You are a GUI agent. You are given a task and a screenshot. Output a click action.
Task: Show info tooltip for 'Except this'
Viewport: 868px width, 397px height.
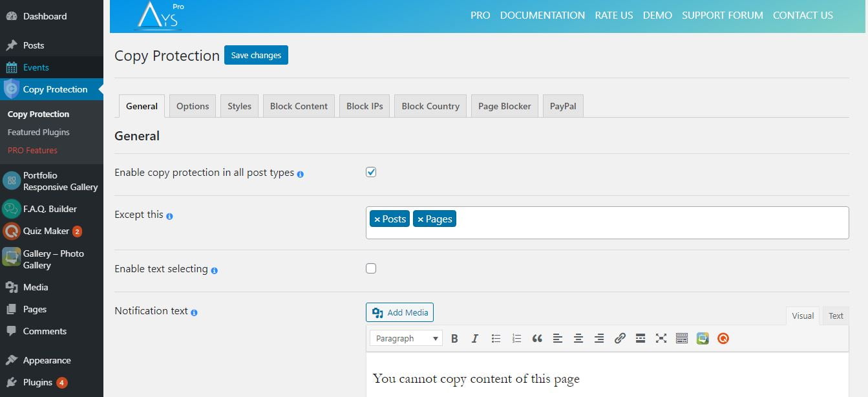169,216
